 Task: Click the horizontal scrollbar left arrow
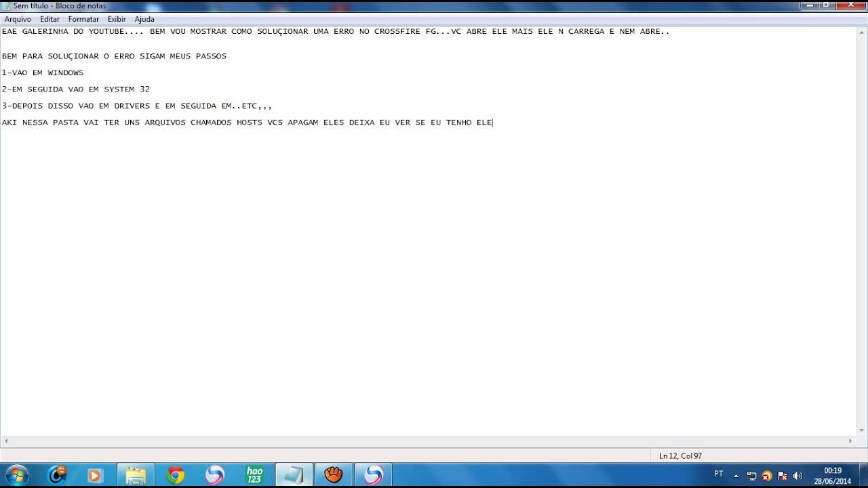(6, 441)
